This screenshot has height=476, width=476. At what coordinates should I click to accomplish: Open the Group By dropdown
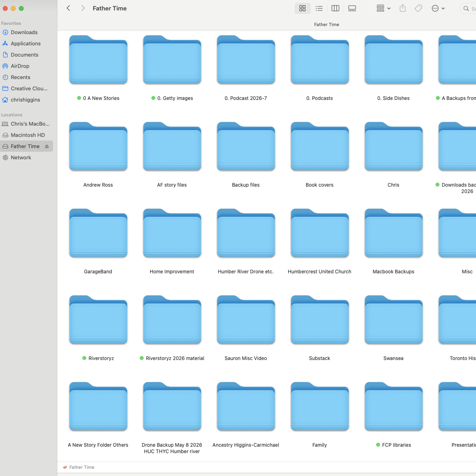click(383, 8)
